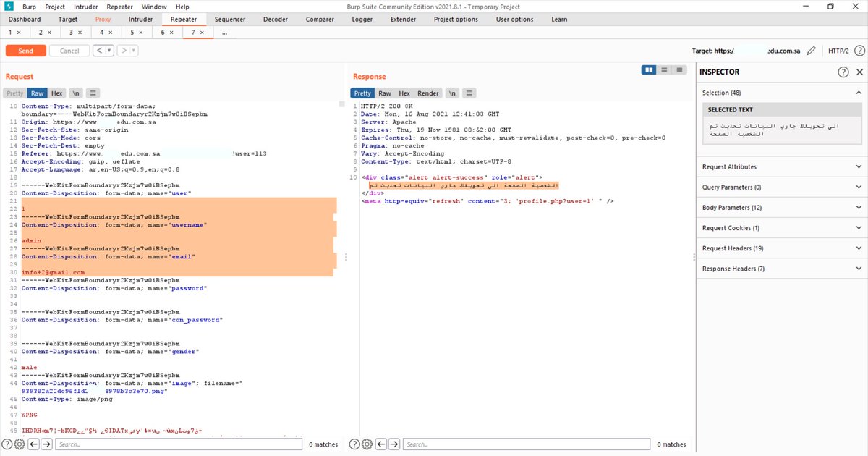868x456 pixels.
Task: Select side-by-side layout icon
Action: tap(650, 69)
